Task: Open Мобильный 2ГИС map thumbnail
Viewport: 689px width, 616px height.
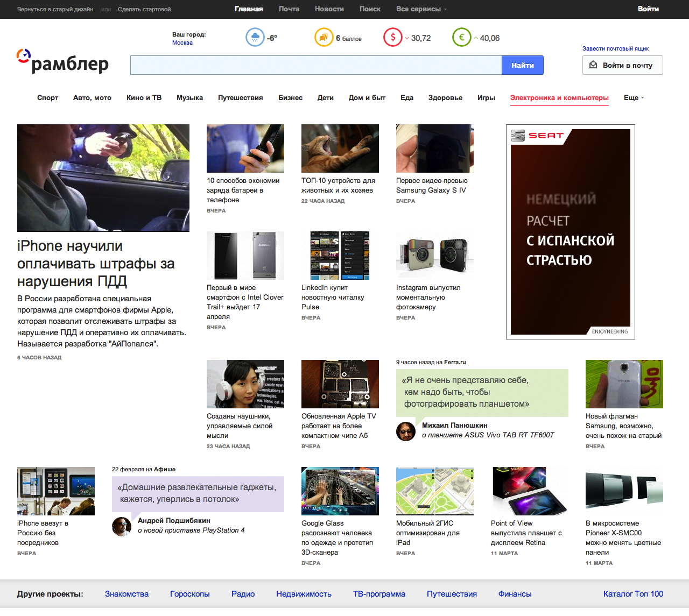Action: point(435,491)
